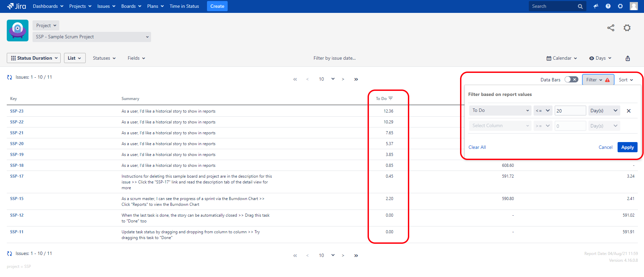Open the SSP - Sample Scrum Project selector

92,37
